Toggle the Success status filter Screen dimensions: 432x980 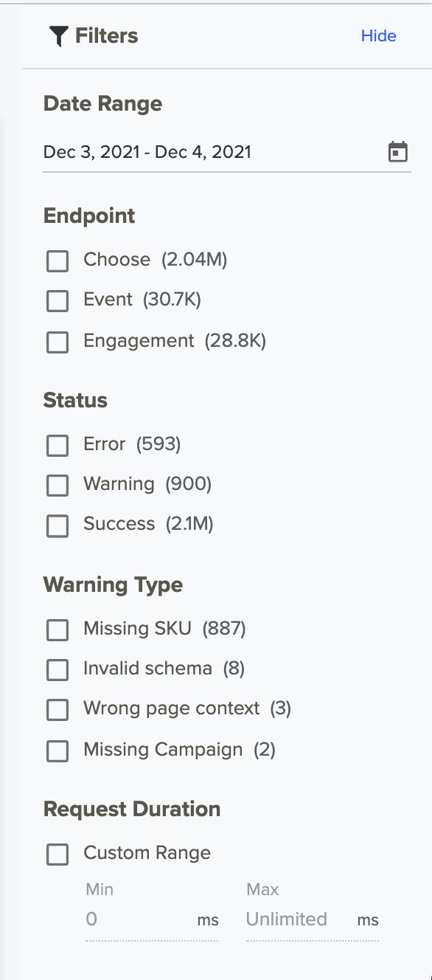coord(58,525)
